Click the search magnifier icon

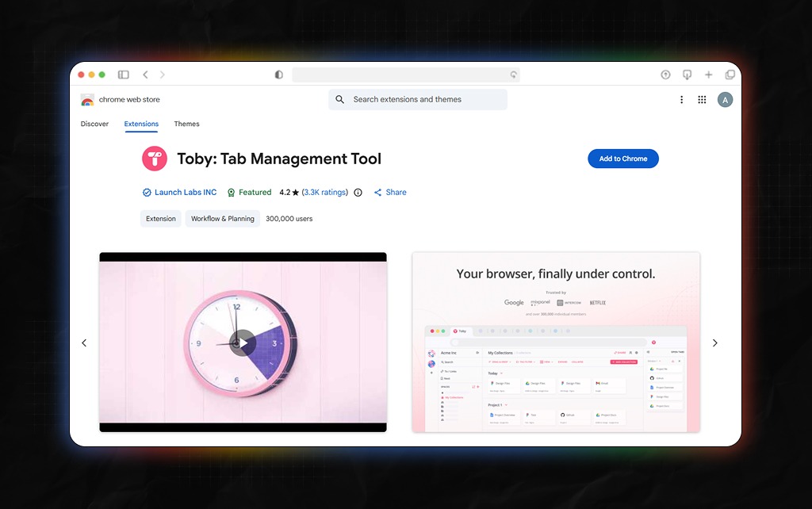(x=339, y=99)
